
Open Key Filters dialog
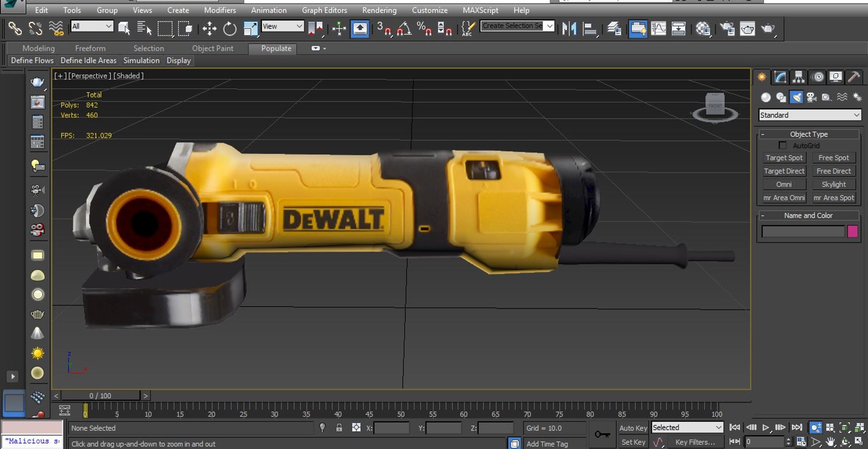[695, 442]
